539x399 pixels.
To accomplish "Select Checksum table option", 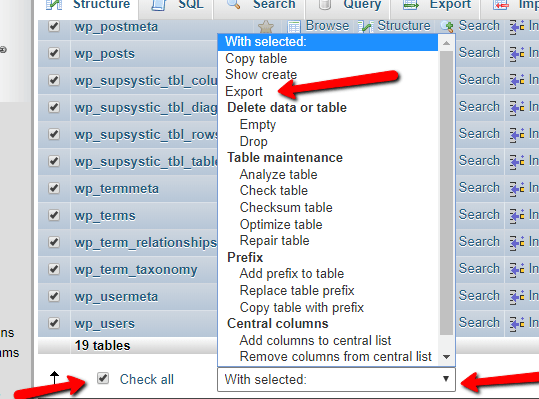I will [x=286, y=208].
